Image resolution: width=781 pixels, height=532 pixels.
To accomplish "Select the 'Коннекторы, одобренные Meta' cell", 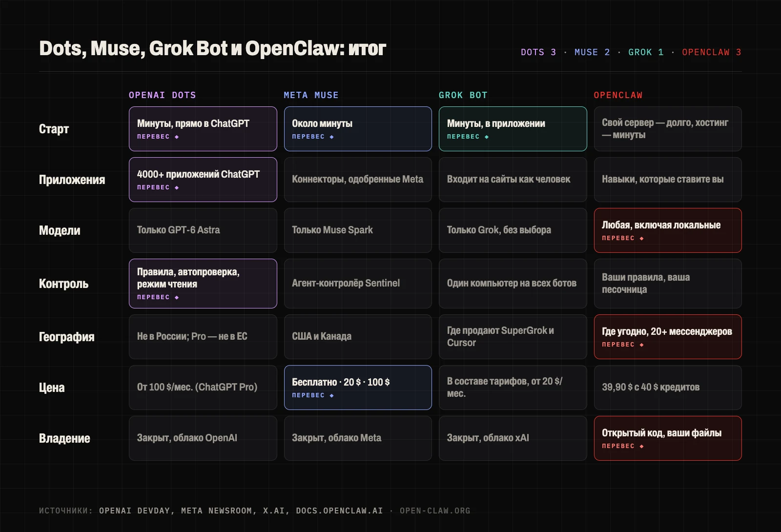I will (x=358, y=180).
